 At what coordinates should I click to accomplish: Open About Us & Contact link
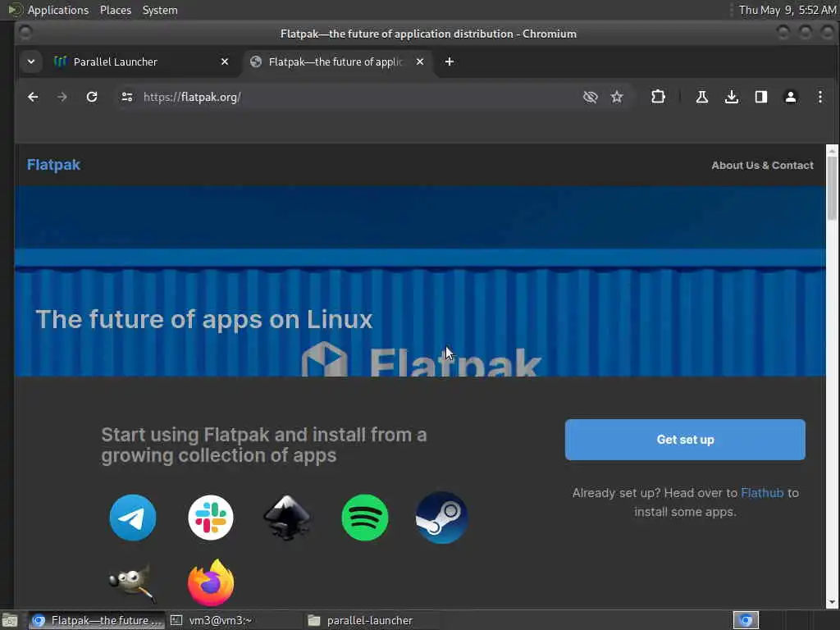[x=762, y=165]
